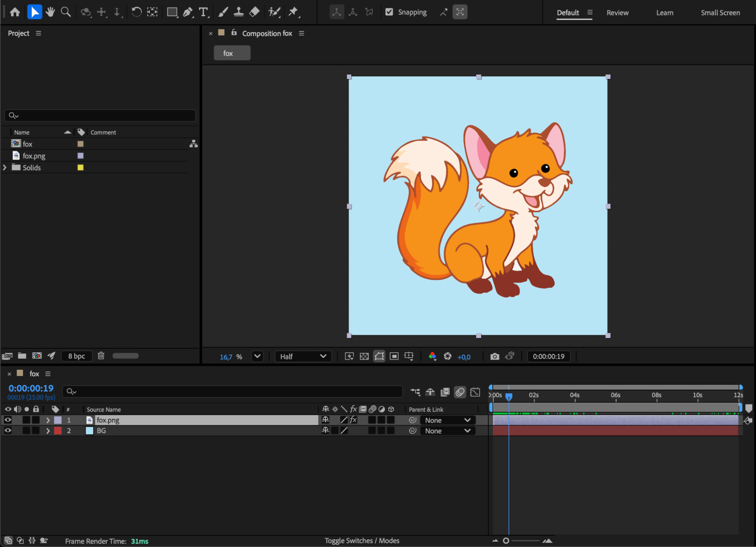Toggle the transparency grid
This screenshot has width=756, height=547.
364,356
